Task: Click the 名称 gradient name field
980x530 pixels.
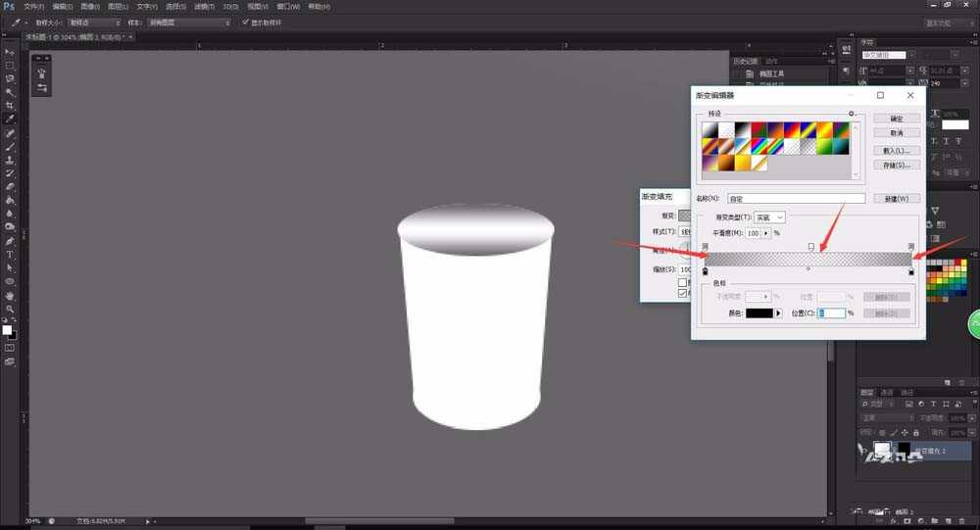Action: pyautogui.click(x=796, y=198)
